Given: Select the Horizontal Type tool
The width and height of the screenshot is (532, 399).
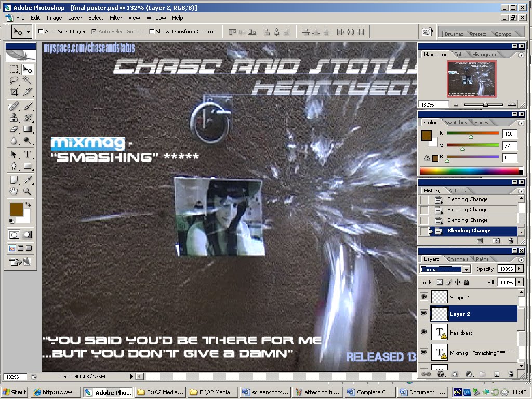Looking at the screenshot, I should (x=28, y=153).
